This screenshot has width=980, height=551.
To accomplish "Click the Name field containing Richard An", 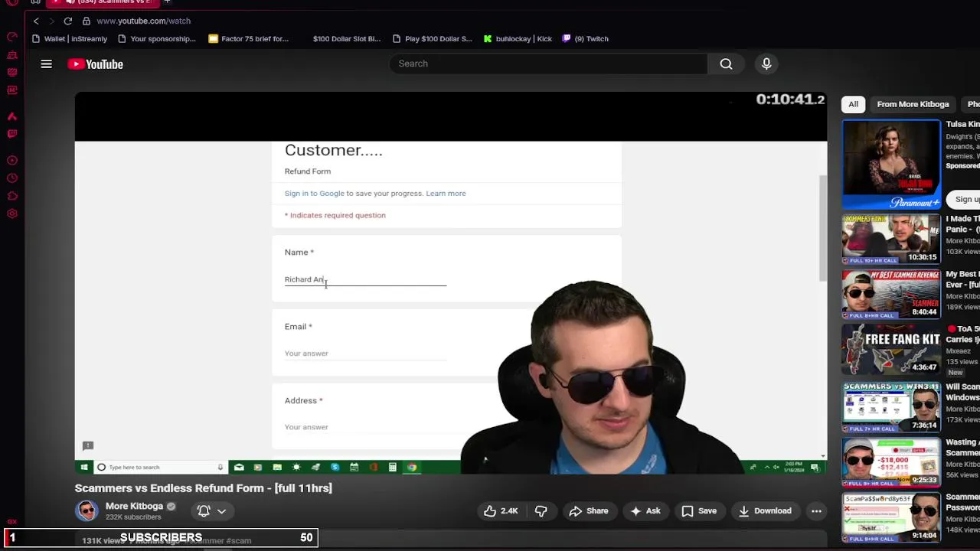I will click(x=365, y=279).
